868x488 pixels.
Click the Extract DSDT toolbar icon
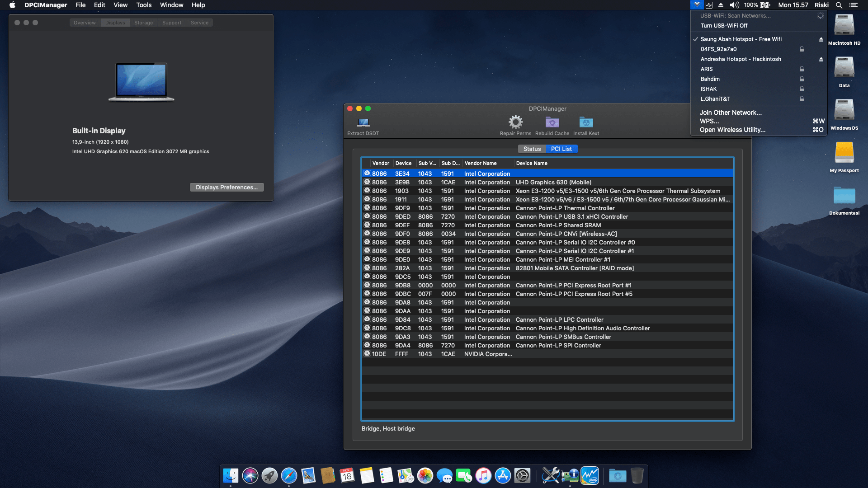tap(363, 123)
